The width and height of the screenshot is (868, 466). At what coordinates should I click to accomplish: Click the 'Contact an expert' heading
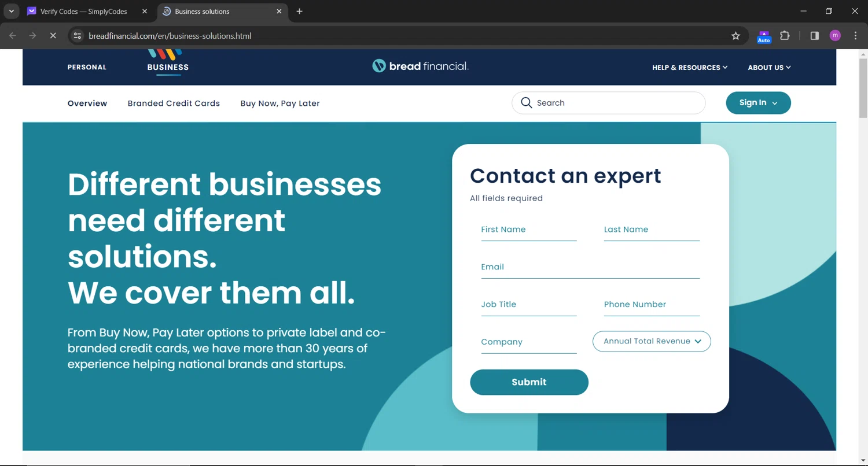[565, 176]
